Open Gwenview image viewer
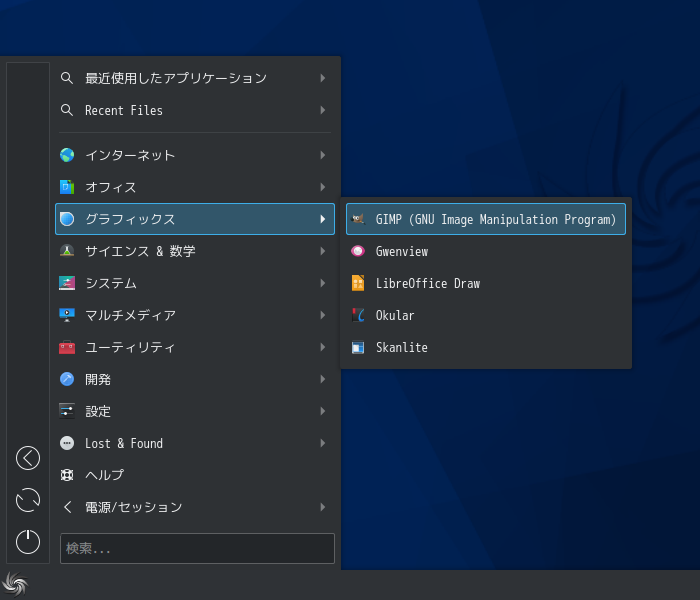Image resolution: width=700 pixels, height=600 pixels. 486,251
